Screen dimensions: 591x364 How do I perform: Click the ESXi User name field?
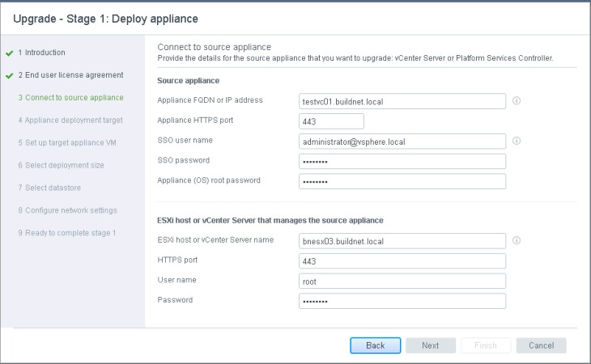[402, 281]
